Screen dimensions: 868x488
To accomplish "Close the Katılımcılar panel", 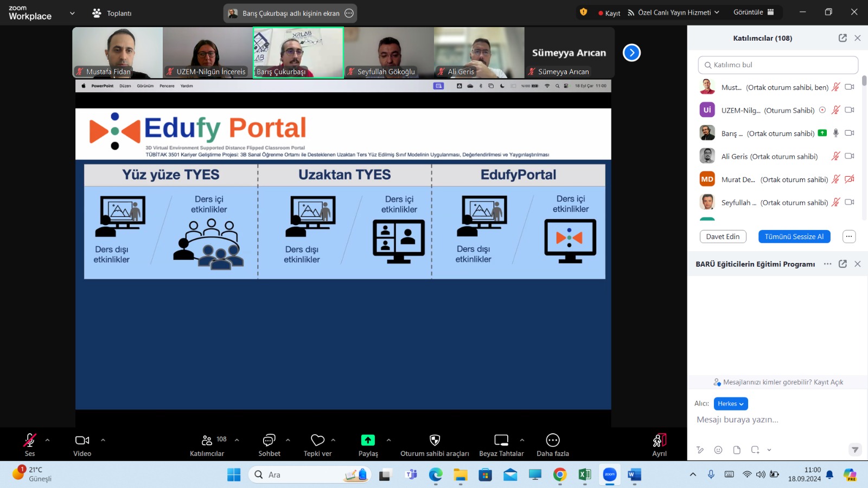I will [858, 38].
